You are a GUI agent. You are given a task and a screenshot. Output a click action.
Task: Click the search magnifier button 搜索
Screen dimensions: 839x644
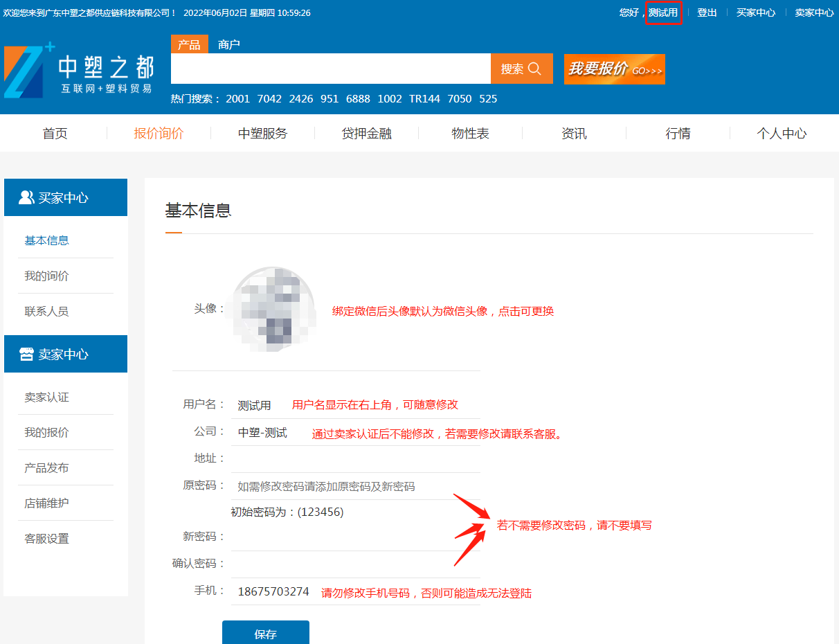[x=521, y=69]
